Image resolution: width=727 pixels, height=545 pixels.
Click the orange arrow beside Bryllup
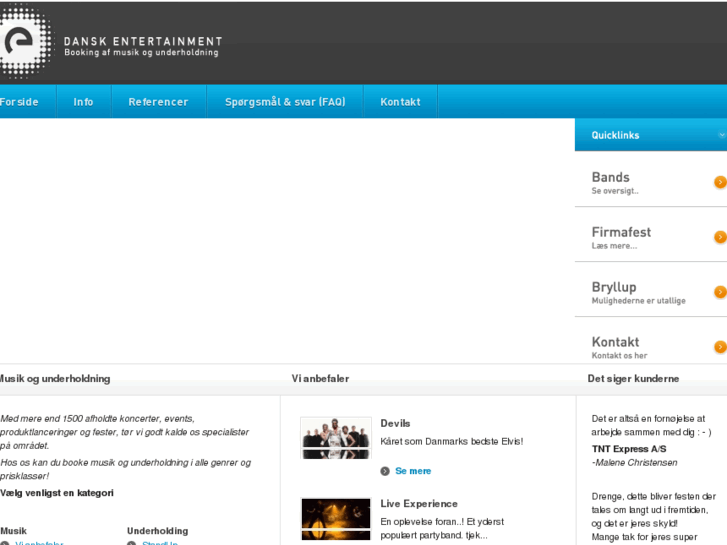720,292
